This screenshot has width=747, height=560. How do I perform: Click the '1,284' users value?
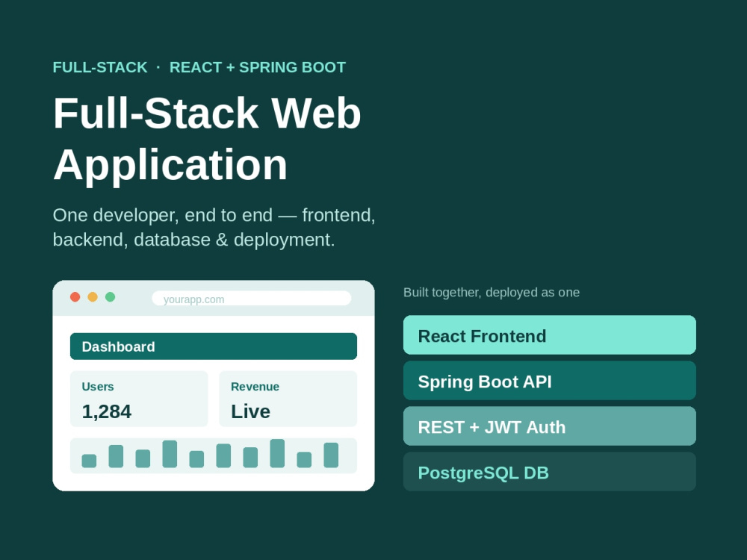[x=107, y=411]
